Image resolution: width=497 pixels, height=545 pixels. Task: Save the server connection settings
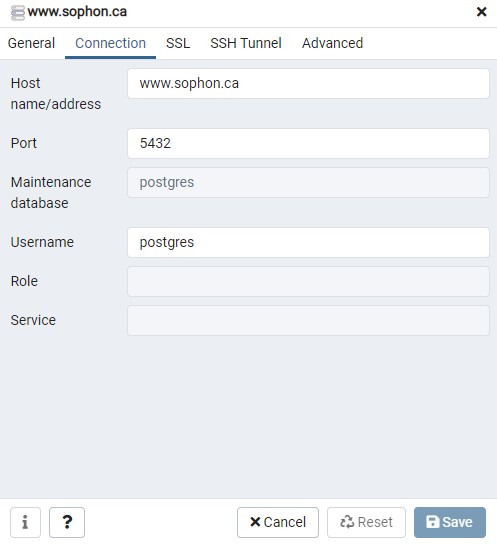coord(450,522)
